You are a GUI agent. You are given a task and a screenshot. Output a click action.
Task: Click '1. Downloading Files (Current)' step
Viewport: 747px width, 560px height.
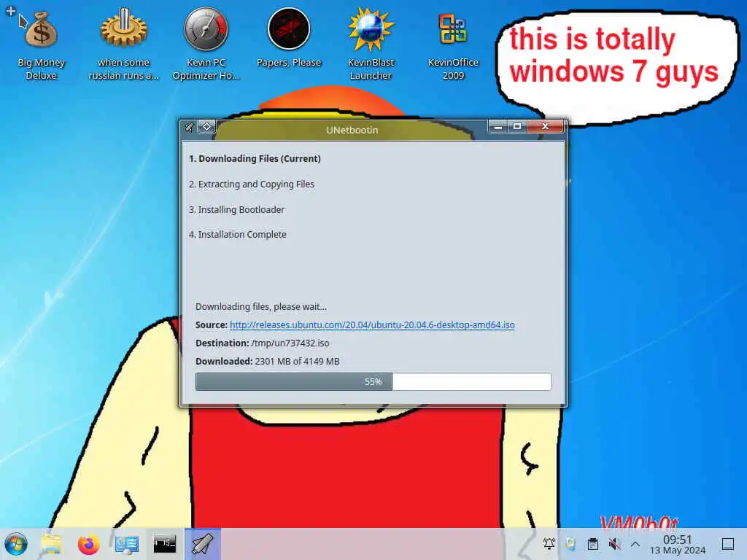pyautogui.click(x=255, y=158)
